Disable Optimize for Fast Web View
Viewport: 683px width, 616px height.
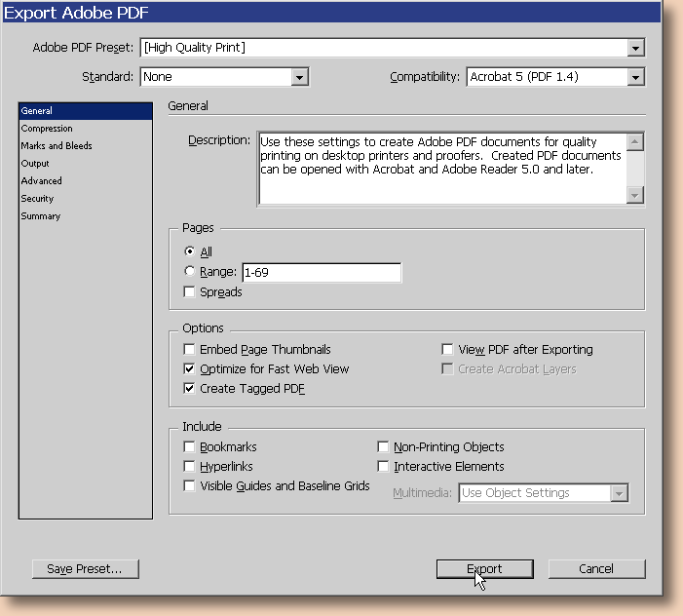[189, 369]
